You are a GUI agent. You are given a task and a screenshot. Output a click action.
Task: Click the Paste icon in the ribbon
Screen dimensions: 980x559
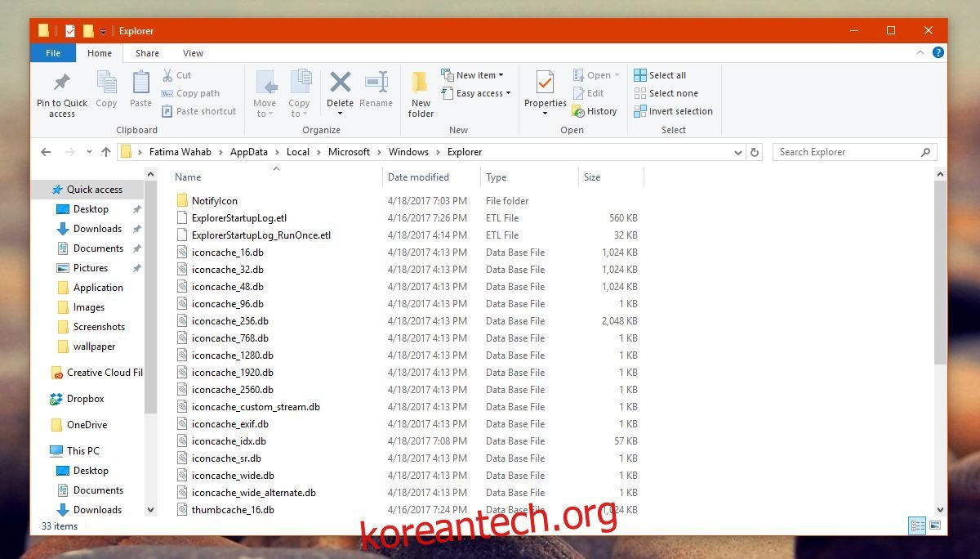pos(141,82)
